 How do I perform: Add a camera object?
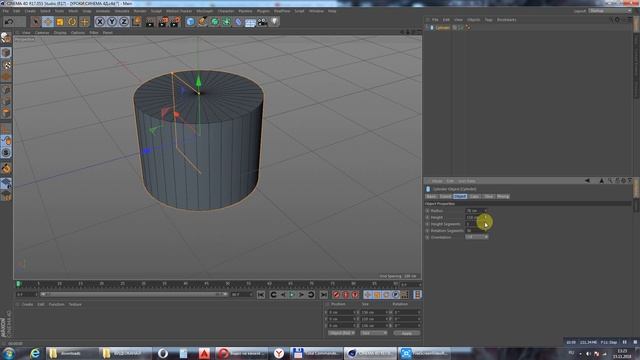[262, 22]
